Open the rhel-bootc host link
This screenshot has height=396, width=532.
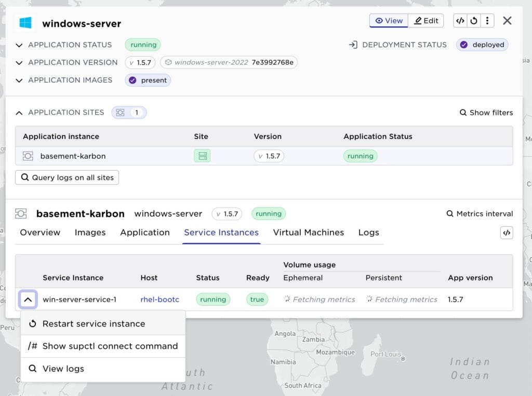tap(159, 299)
